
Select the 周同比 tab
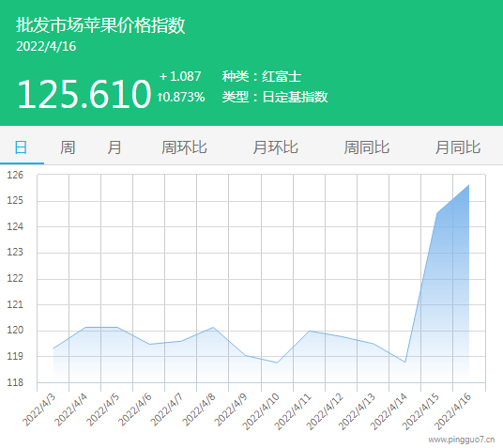[x=367, y=147]
